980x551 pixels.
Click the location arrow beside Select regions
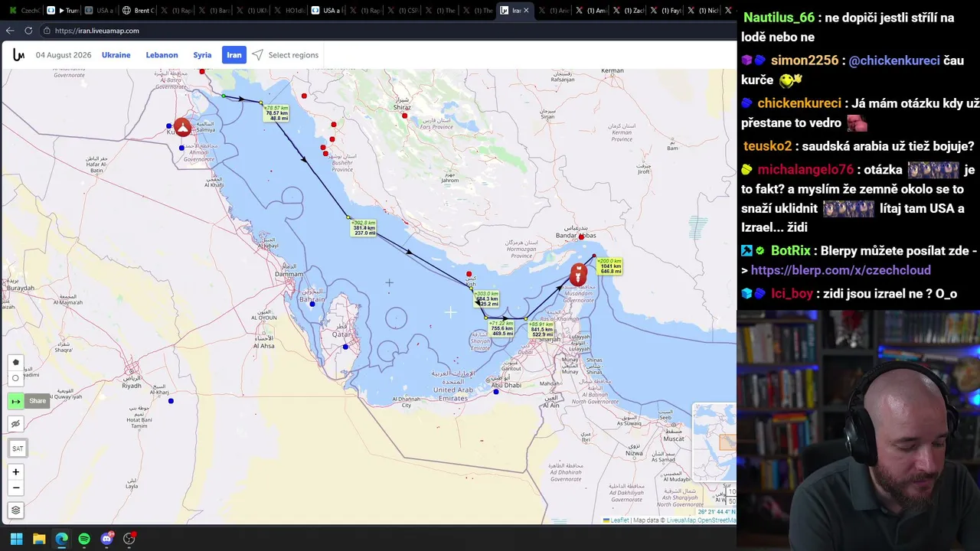tap(257, 55)
